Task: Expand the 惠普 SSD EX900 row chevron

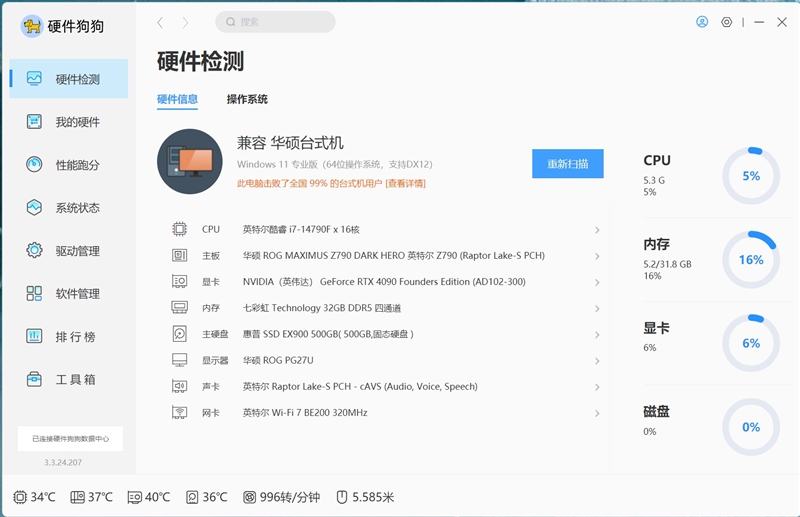Action: [x=597, y=335]
